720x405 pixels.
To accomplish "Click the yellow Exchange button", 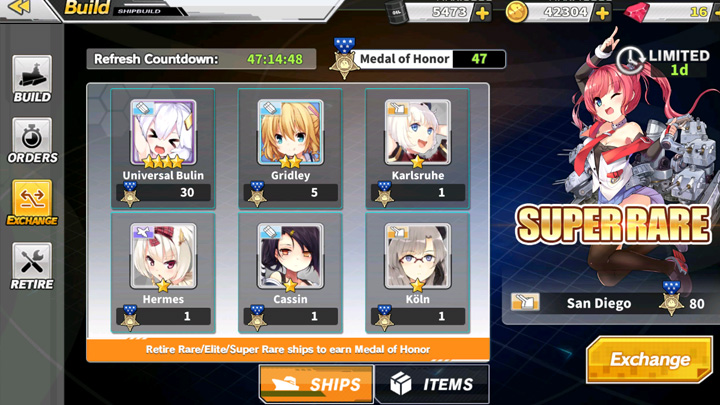I will click(649, 360).
